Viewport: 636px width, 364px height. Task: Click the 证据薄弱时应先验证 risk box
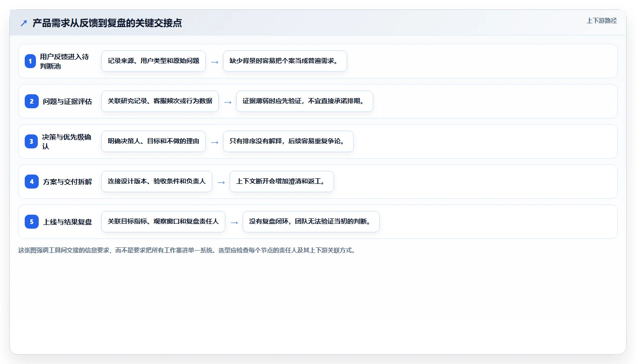[305, 101]
